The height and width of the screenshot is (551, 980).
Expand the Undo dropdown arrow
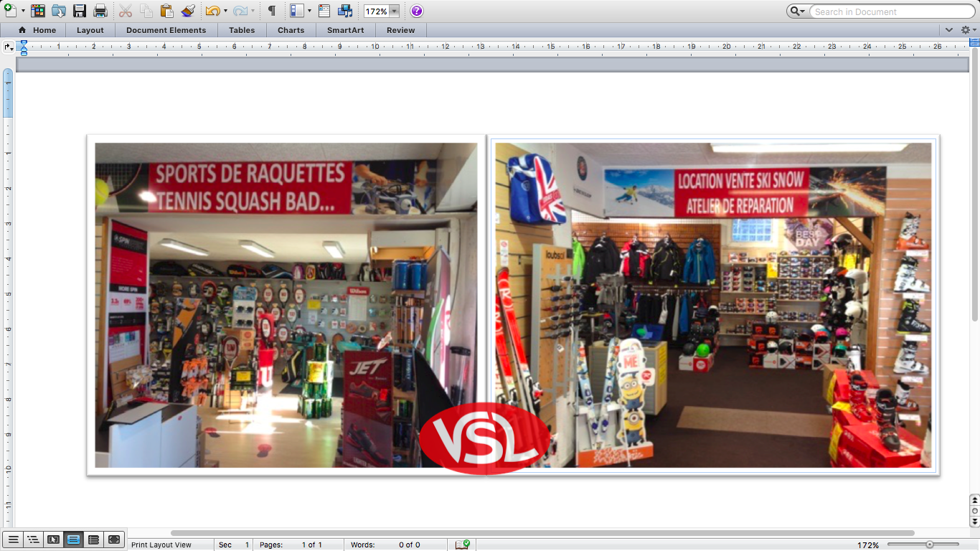pyautogui.click(x=227, y=11)
